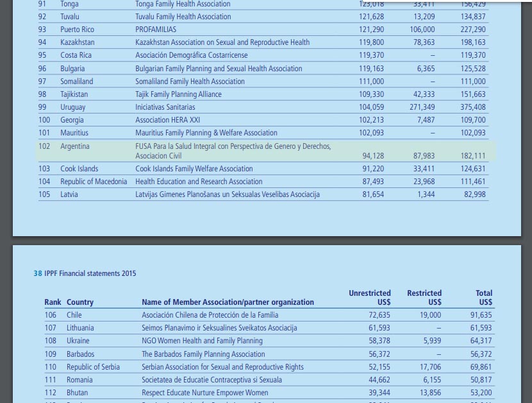Click "The Barbados Family Planning Association" name

click(203, 354)
